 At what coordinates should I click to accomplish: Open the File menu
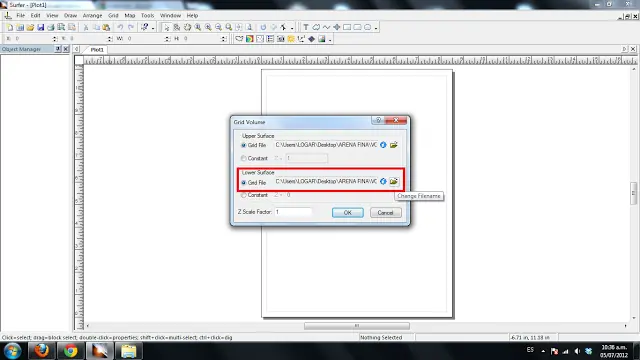tap(21, 16)
